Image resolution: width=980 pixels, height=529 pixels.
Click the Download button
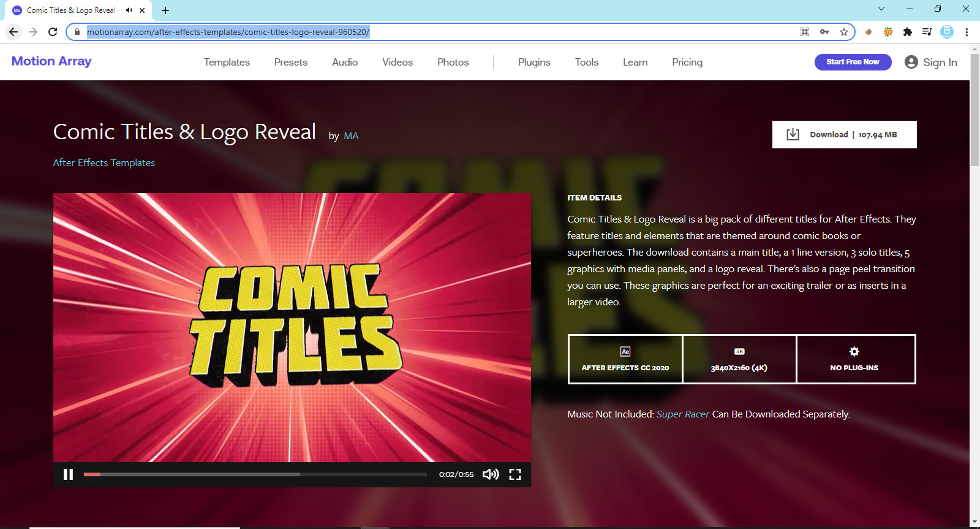844,134
